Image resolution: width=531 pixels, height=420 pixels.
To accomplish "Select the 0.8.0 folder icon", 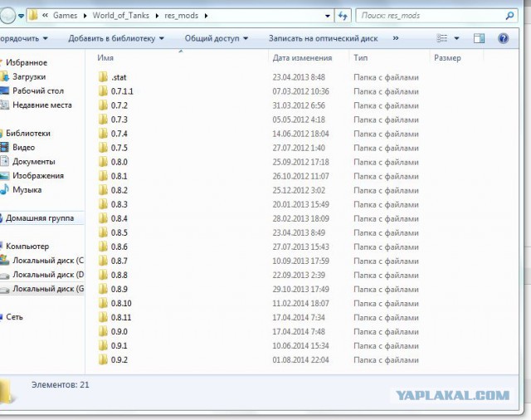I will pos(103,162).
